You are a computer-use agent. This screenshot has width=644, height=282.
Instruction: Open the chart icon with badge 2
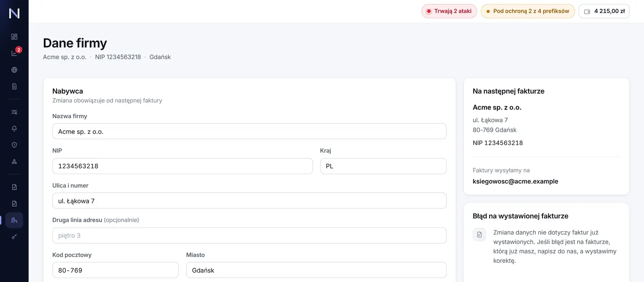[x=14, y=53]
